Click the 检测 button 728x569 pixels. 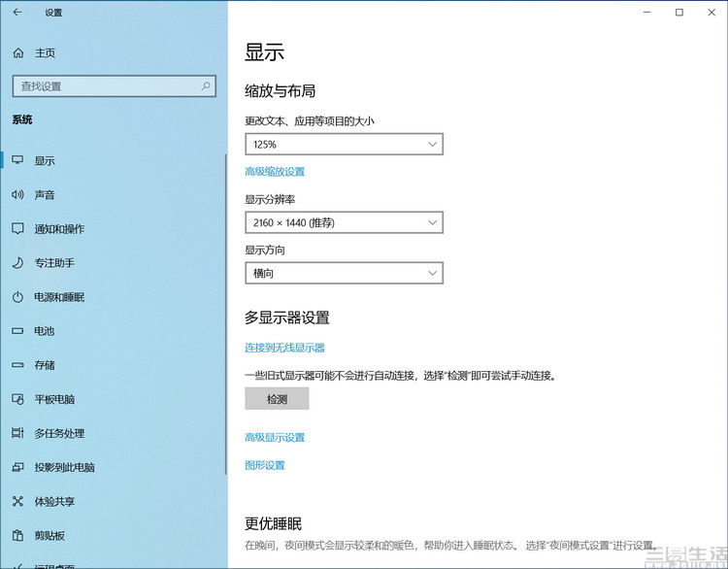click(x=277, y=398)
